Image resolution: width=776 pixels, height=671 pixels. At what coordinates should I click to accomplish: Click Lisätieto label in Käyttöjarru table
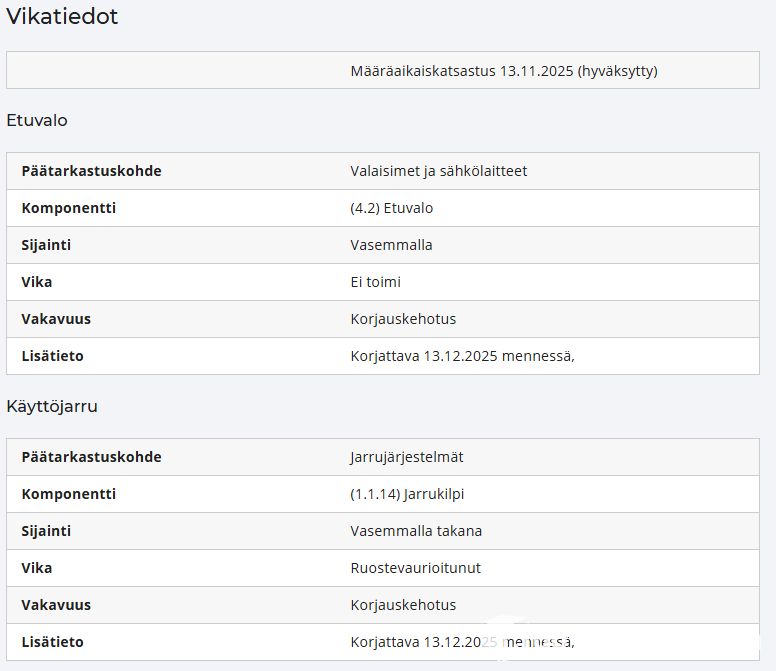point(52,642)
